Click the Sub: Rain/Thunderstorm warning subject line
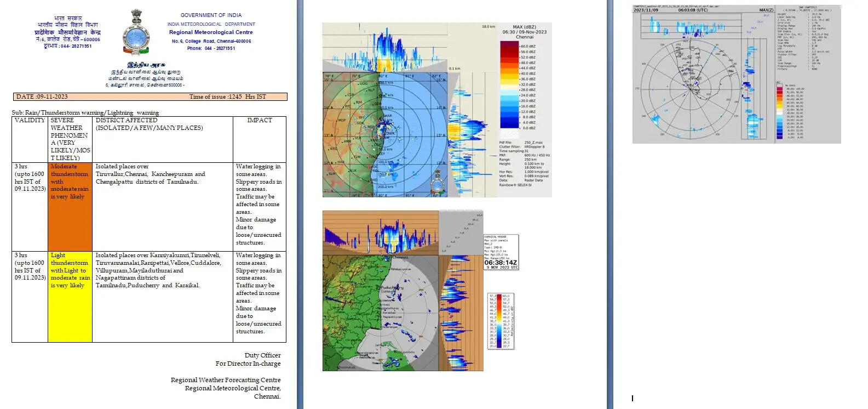 [85, 112]
